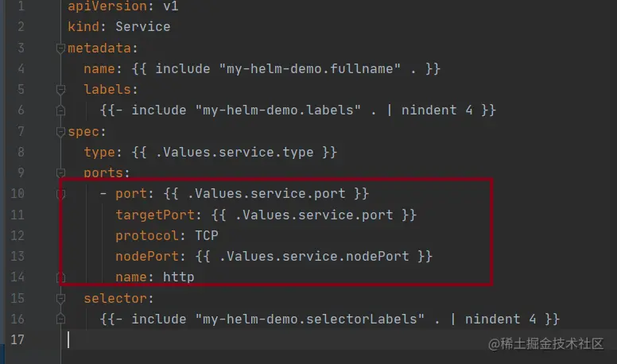
Task: Click the fold end marker on line 16
Action: pos(60,319)
